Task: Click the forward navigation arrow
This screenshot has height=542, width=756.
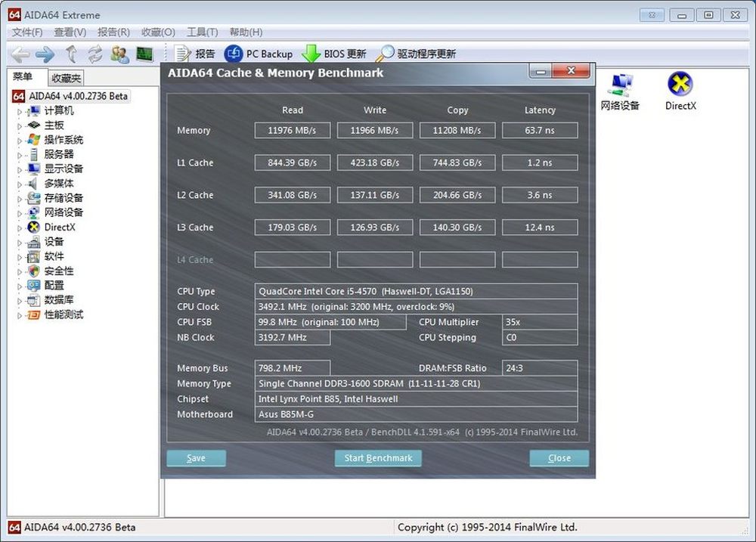Action: tap(45, 54)
